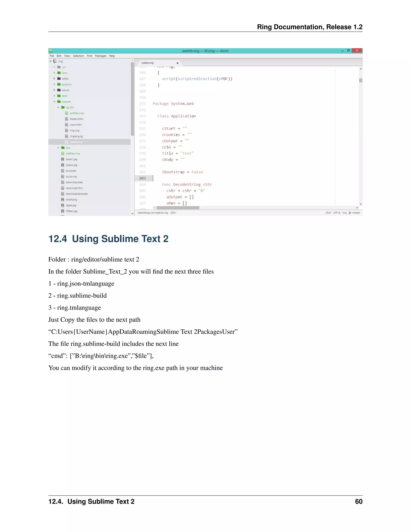The image size is (411, 532).
Task: Click the CRLF line ending indicator
Action: (328, 213)
